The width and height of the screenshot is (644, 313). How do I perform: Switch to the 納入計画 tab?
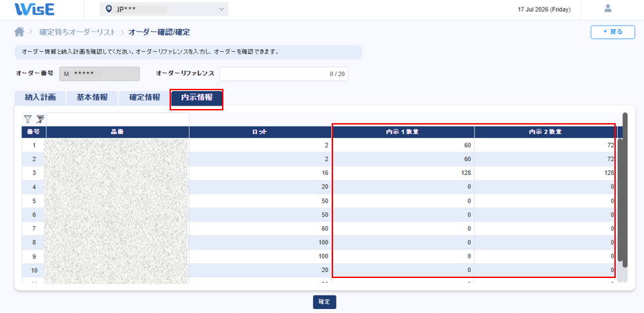tap(40, 98)
